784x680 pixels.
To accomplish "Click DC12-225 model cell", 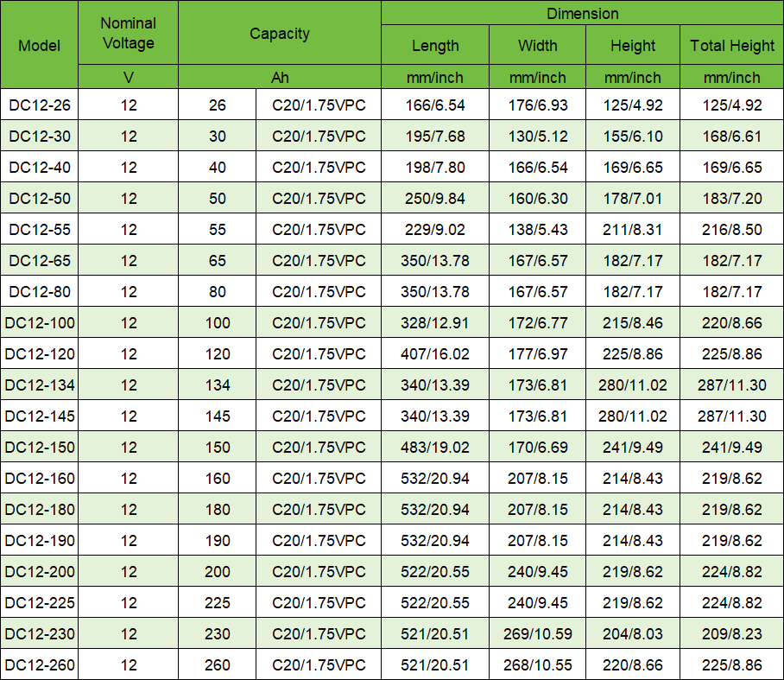I will click(x=39, y=602).
